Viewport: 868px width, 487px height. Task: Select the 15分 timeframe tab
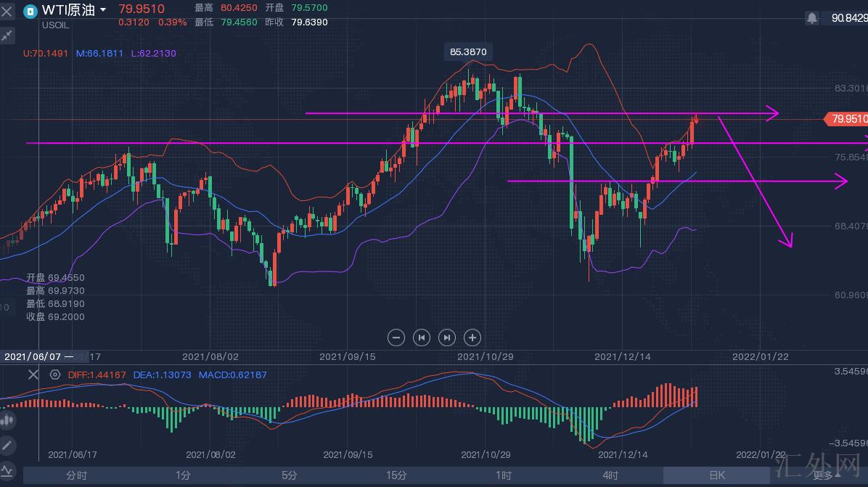click(x=396, y=475)
